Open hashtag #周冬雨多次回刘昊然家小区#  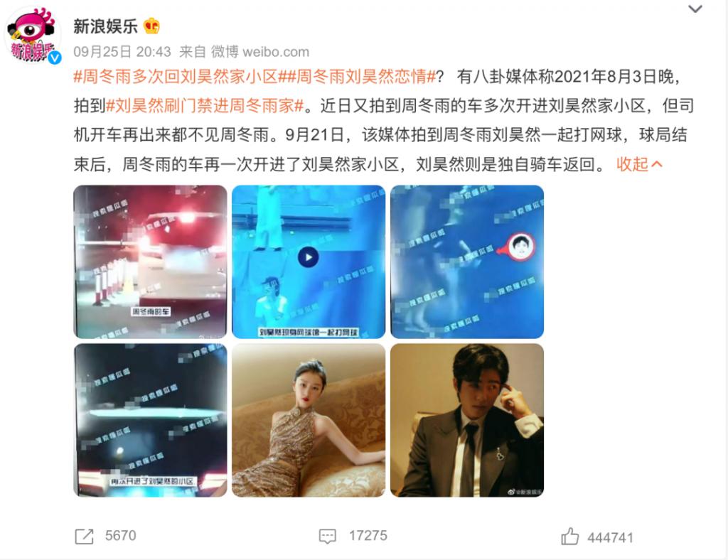[176, 77]
